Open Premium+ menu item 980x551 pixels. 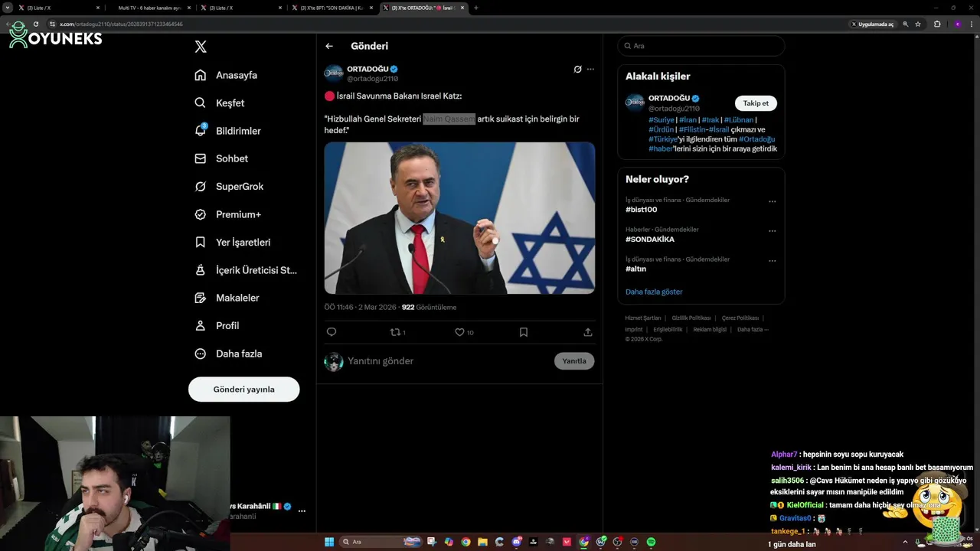click(x=227, y=214)
